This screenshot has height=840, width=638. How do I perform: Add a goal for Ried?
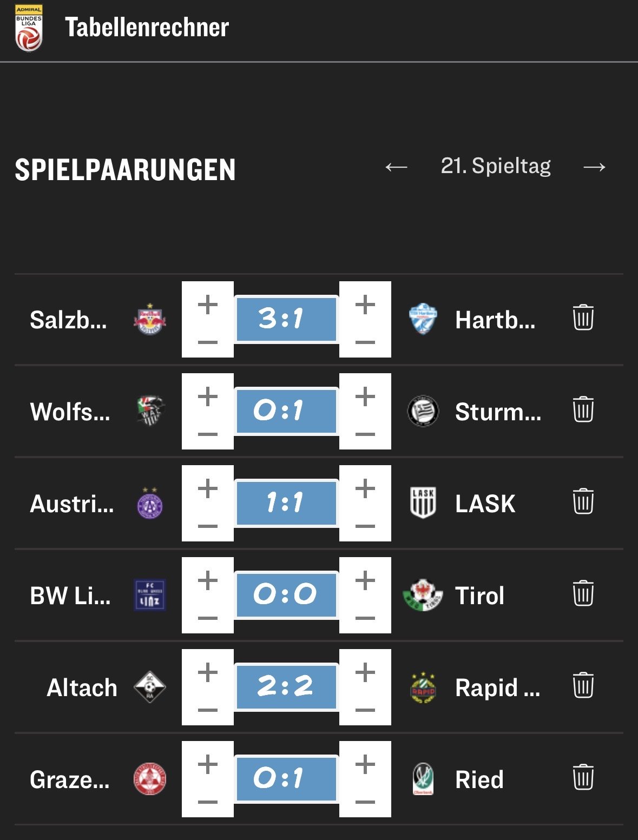pos(365,764)
